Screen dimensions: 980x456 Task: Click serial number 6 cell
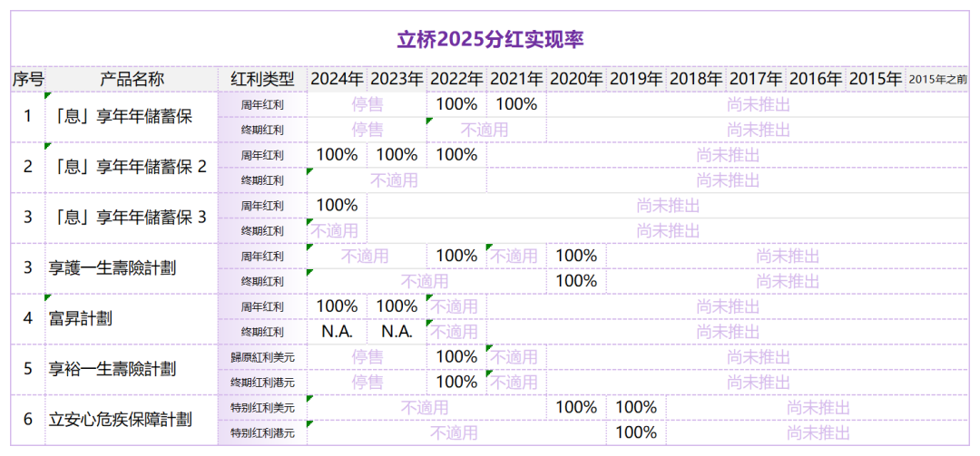point(28,420)
